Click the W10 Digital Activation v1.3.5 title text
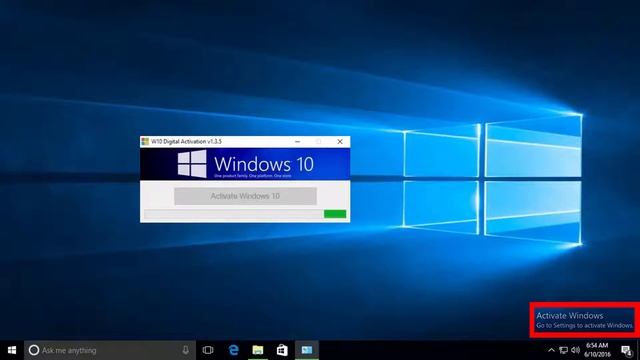 point(186,142)
